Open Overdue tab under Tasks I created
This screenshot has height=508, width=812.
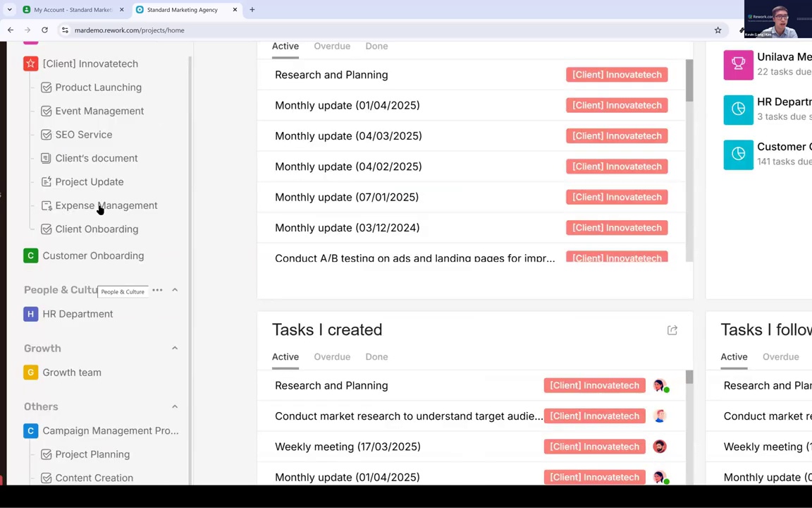pos(332,356)
